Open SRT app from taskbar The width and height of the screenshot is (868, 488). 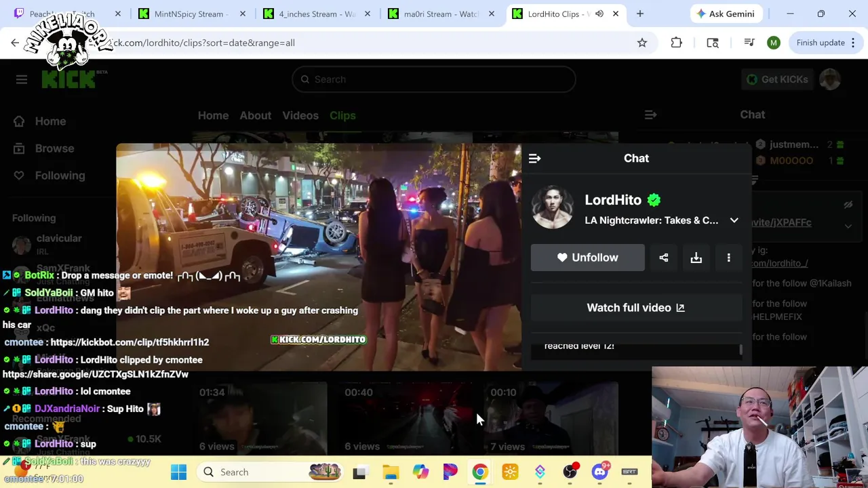[x=629, y=472]
